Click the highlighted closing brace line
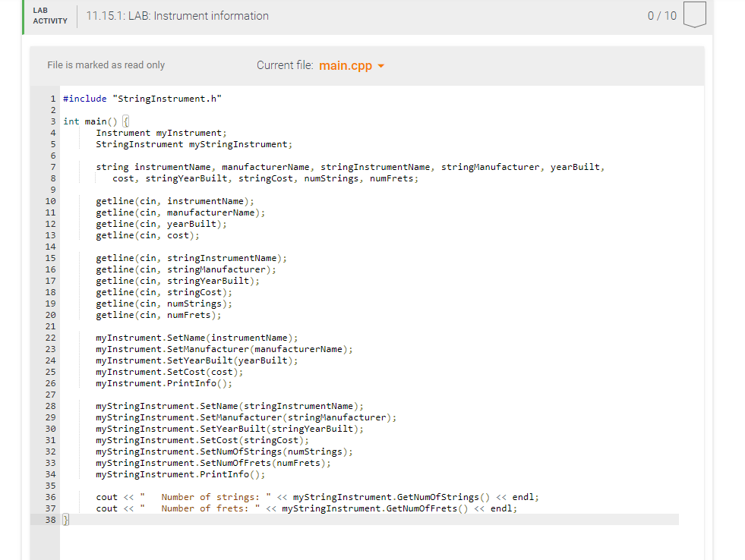Image resolution: width=745 pixels, height=560 pixels. tap(65, 519)
